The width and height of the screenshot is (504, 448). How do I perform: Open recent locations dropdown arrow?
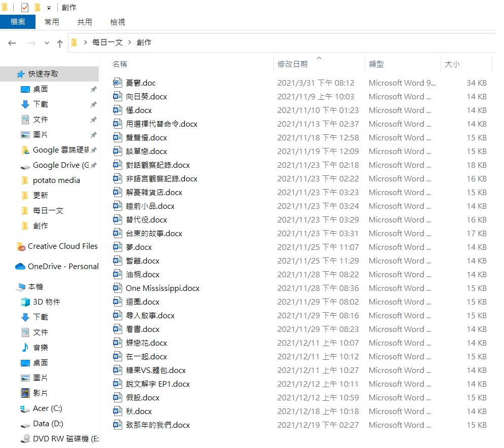[x=47, y=43]
